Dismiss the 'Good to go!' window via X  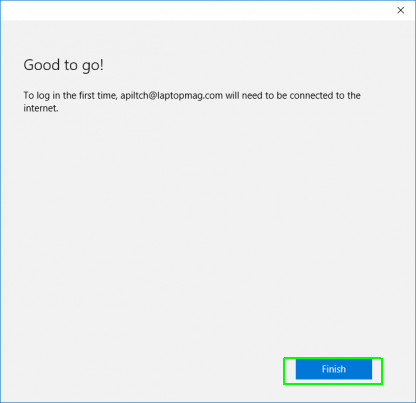pyautogui.click(x=401, y=10)
